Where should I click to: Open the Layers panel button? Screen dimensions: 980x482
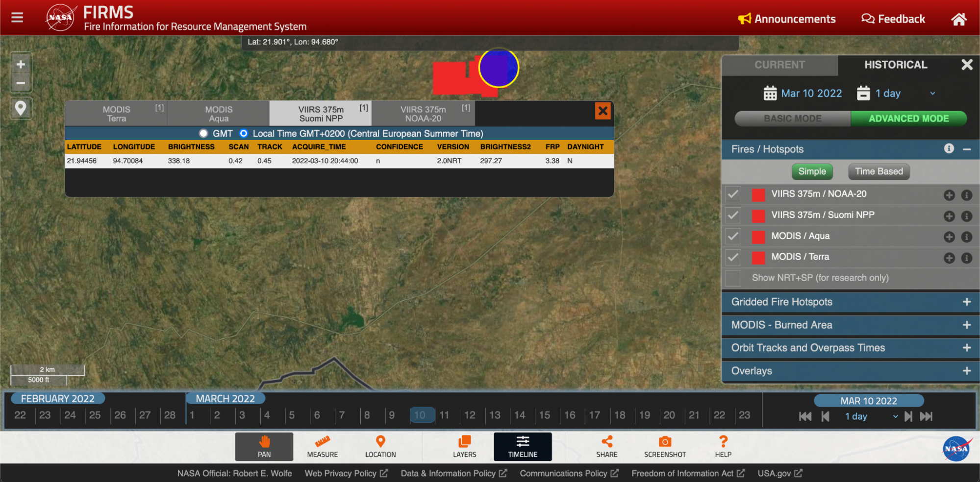point(465,446)
